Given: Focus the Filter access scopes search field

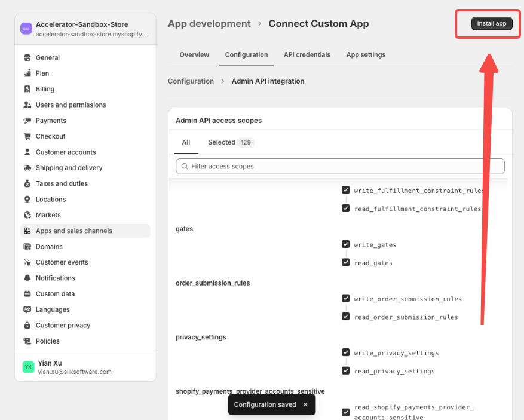Looking at the screenshot, I should point(340,167).
